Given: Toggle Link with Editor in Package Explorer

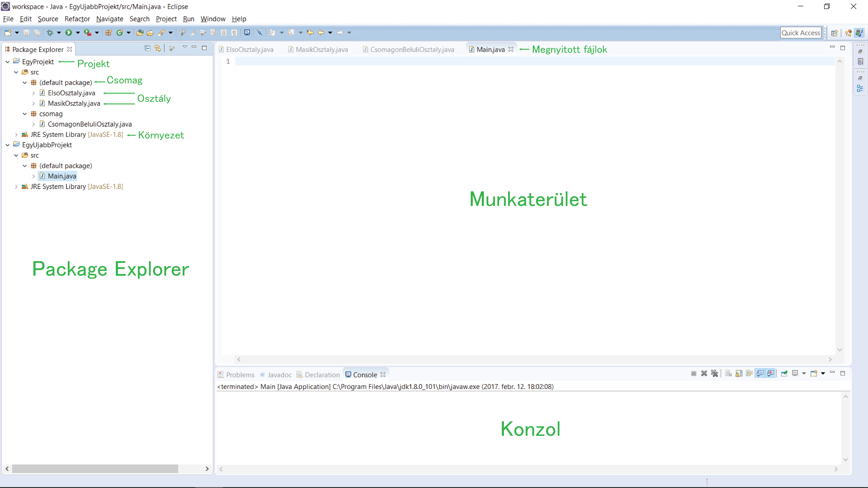Looking at the screenshot, I should [x=158, y=48].
